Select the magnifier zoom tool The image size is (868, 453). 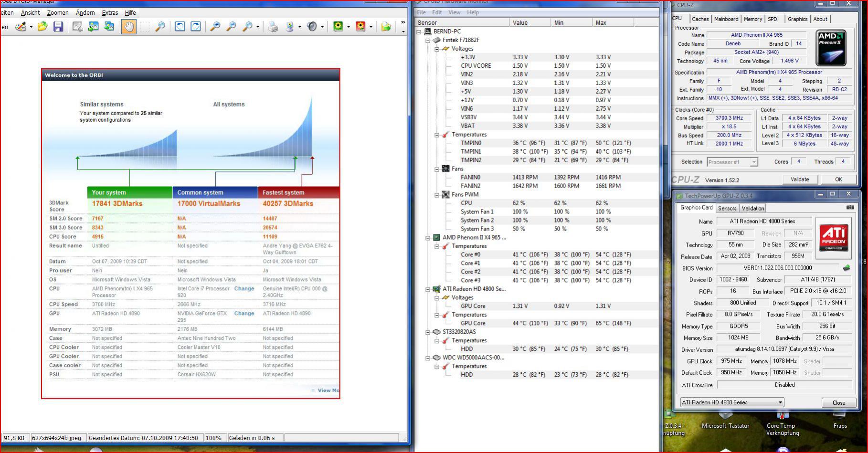(160, 27)
